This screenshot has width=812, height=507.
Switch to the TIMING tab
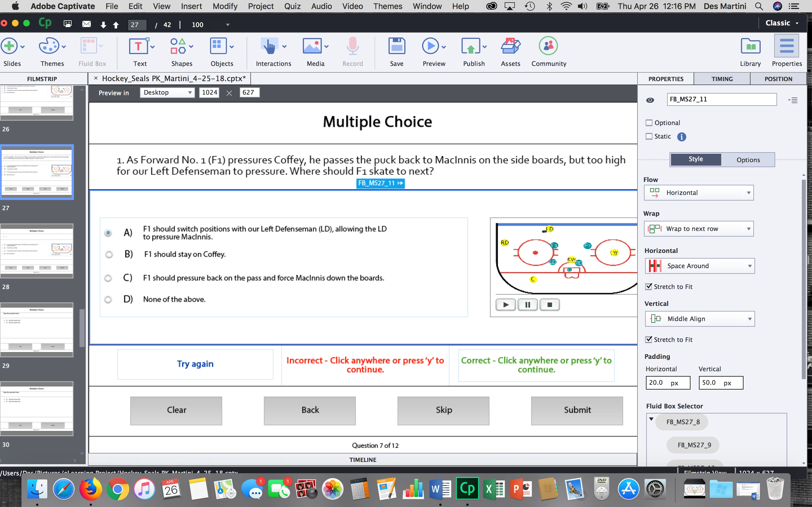tap(722, 79)
